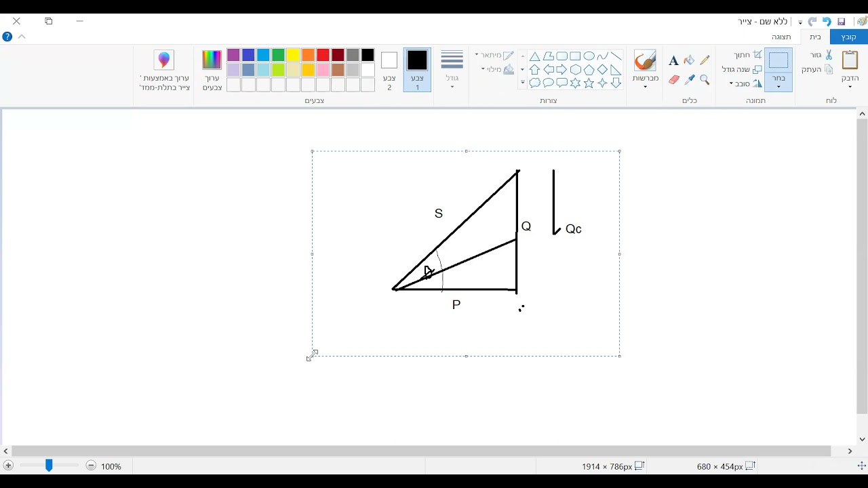Select the Fill with color bucket
The width and height of the screenshot is (868, 488).
click(x=689, y=60)
